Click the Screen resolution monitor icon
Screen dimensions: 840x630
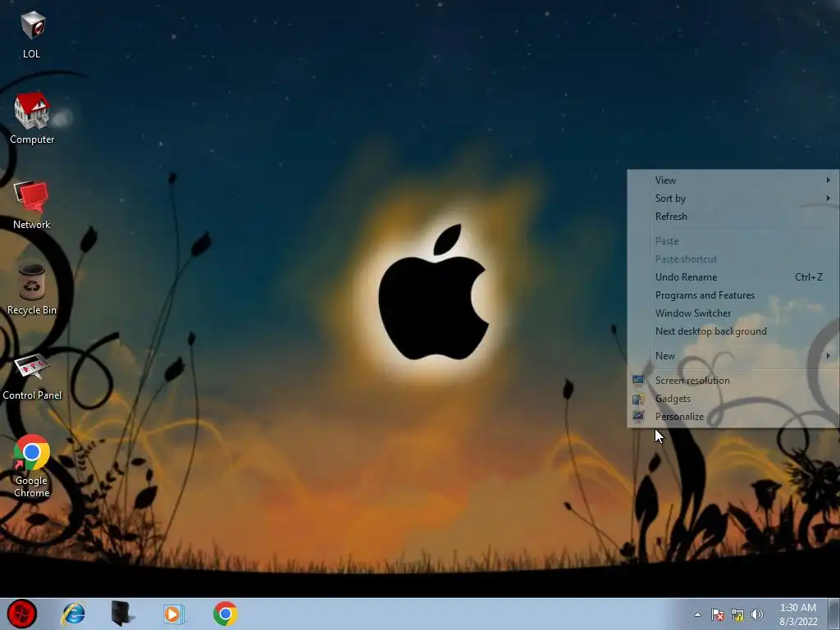tap(638, 381)
